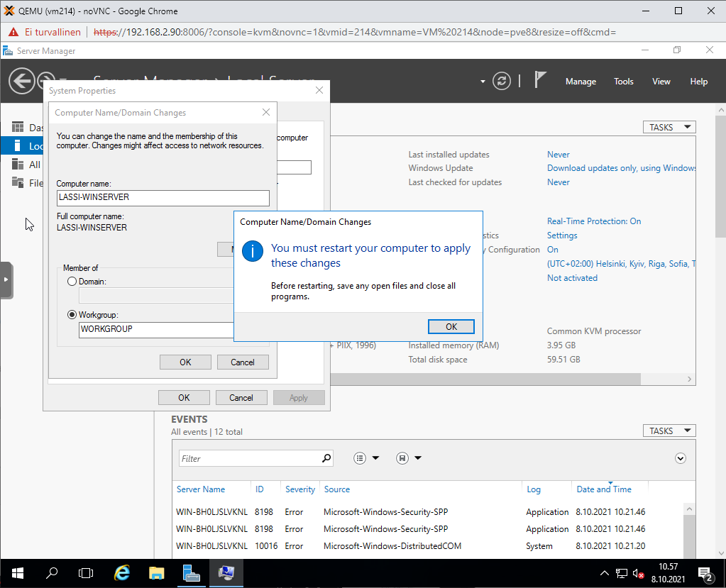Click the Real-Time Protection: On link

pyautogui.click(x=594, y=221)
